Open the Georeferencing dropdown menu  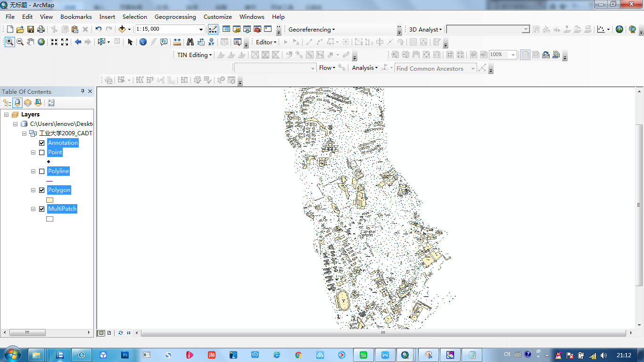(x=311, y=29)
